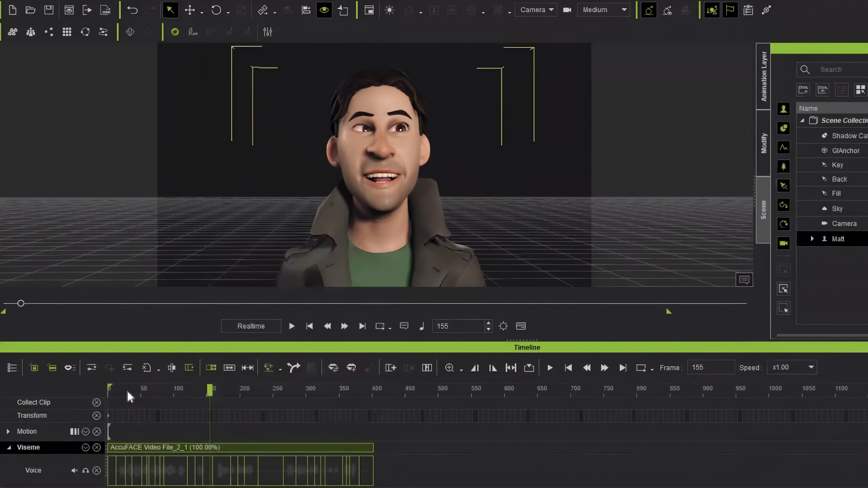The image size is (868, 488).
Task: Click the Rotate tool icon
Action: pyautogui.click(x=216, y=10)
